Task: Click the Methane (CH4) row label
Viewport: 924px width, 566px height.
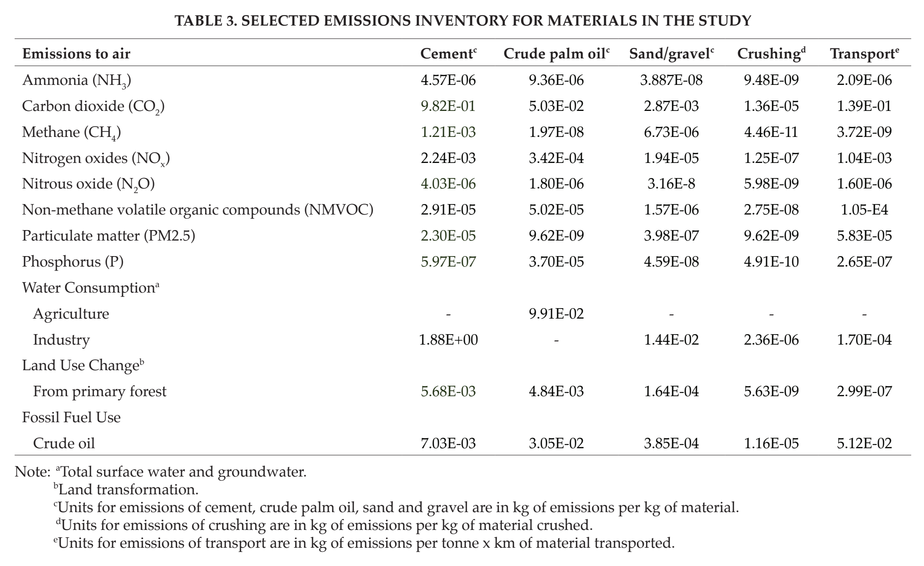Action: (71, 133)
